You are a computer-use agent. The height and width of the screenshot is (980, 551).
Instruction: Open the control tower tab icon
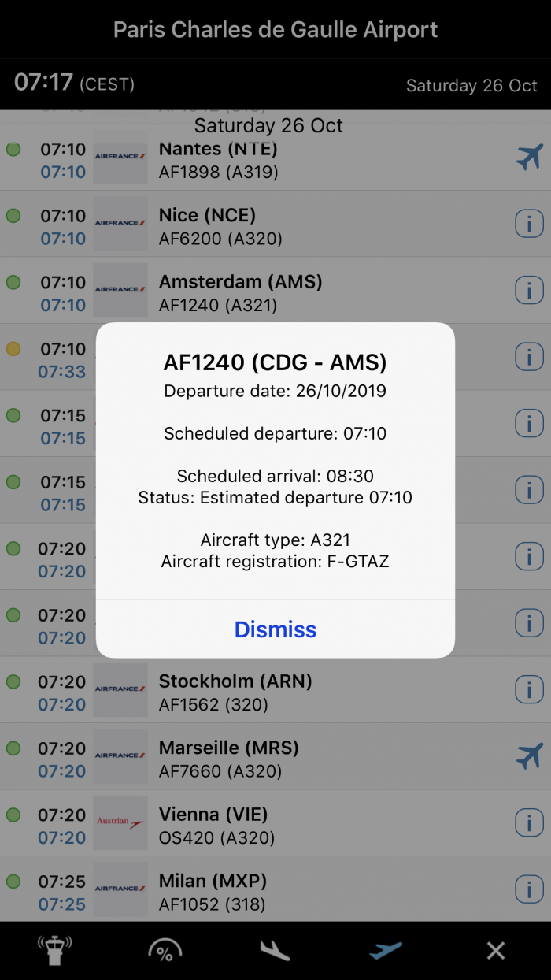coord(55,951)
